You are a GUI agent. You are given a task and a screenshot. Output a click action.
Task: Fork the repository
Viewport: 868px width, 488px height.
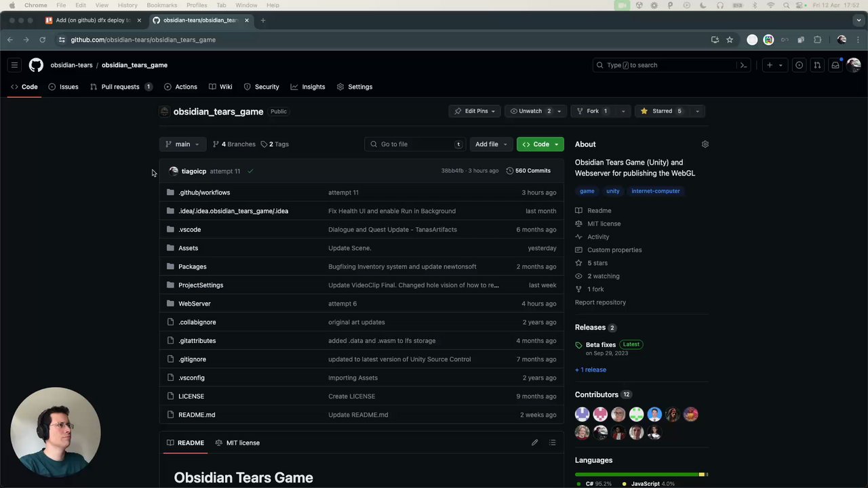pos(593,111)
